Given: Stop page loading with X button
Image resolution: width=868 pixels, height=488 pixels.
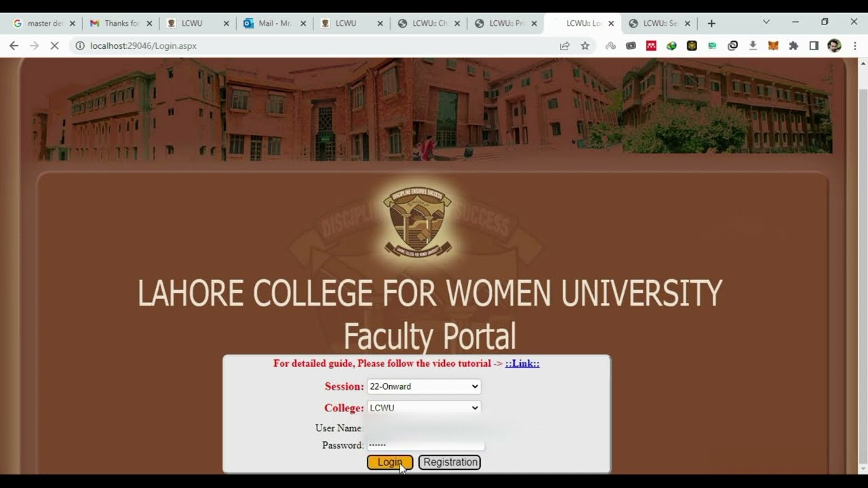Looking at the screenshot, I should (56, 45).
